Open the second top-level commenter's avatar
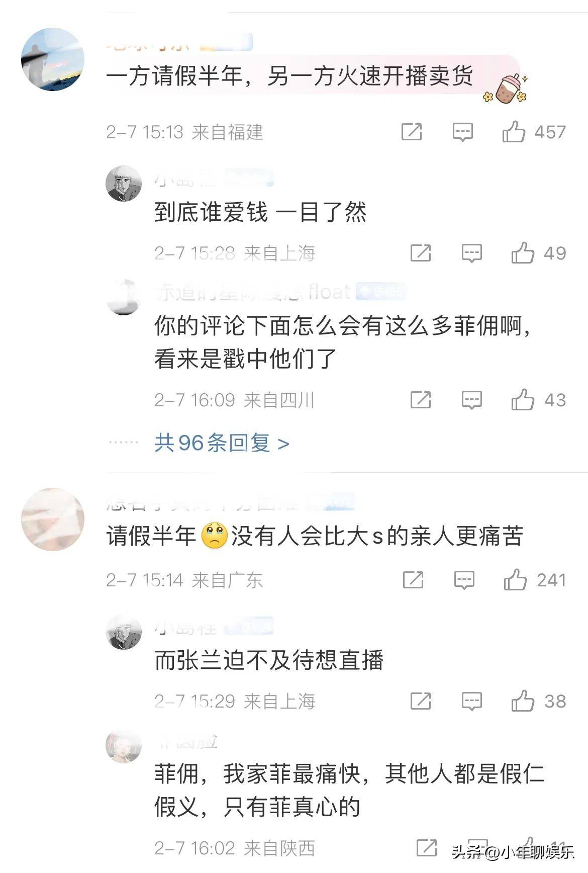 (53, 519)
